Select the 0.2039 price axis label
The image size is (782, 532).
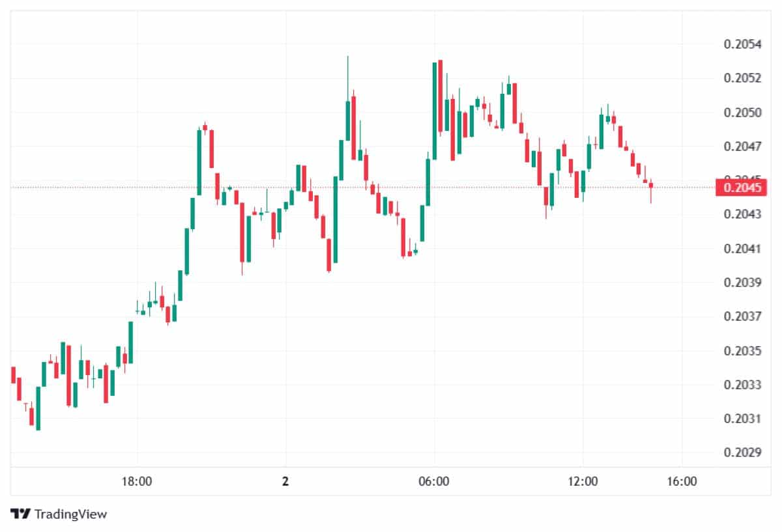(x=742, y=283)
